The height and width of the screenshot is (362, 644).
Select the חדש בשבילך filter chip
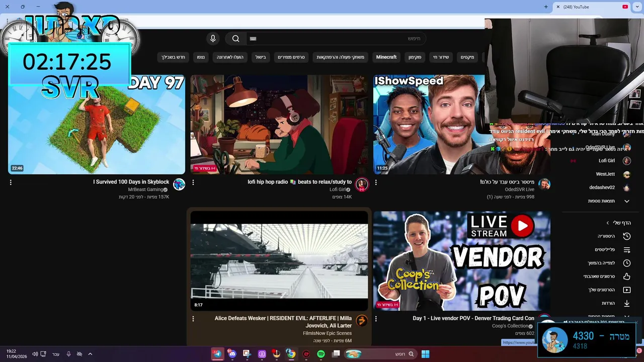click(173, 57)
